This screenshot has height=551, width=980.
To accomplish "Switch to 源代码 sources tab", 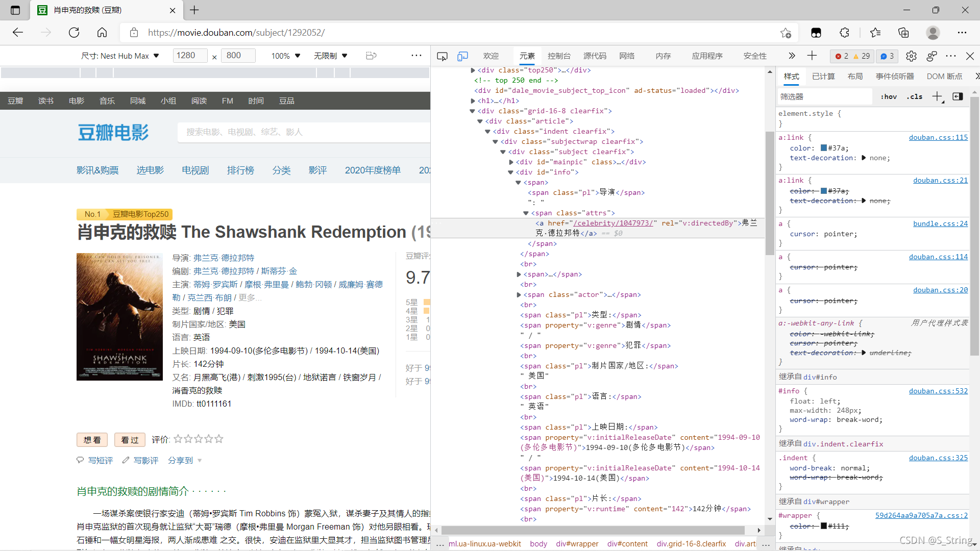I will pos(595,56).
